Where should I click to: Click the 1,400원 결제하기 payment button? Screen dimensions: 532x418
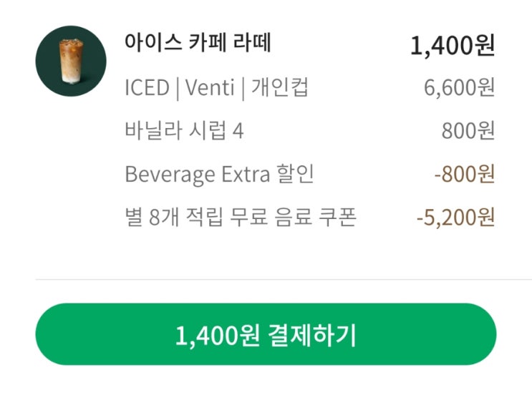pos(266,335)
